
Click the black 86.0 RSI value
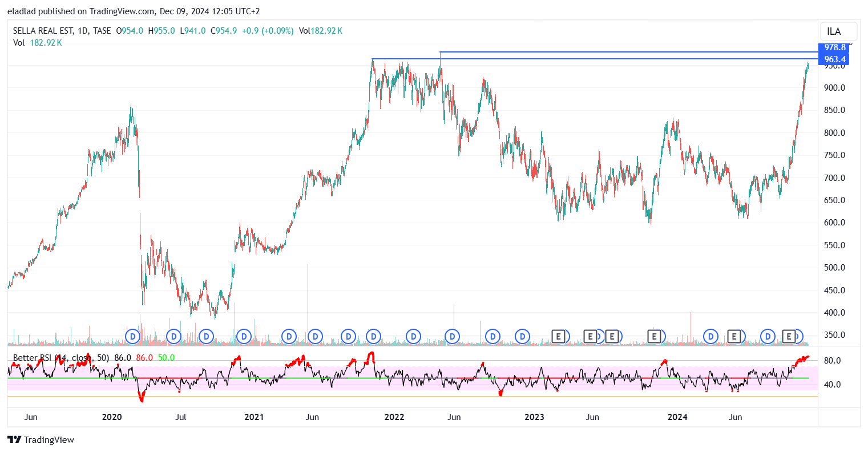tap(123, 358)
